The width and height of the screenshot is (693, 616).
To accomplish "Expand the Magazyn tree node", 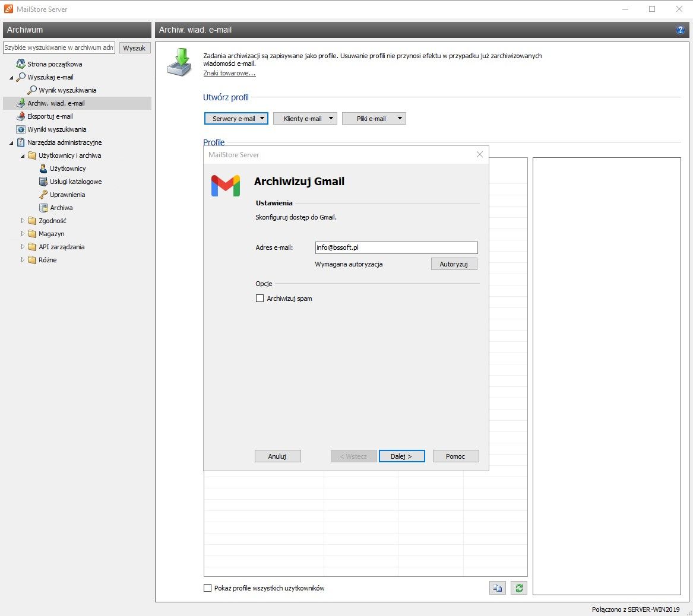I will [x=23, y=234].
